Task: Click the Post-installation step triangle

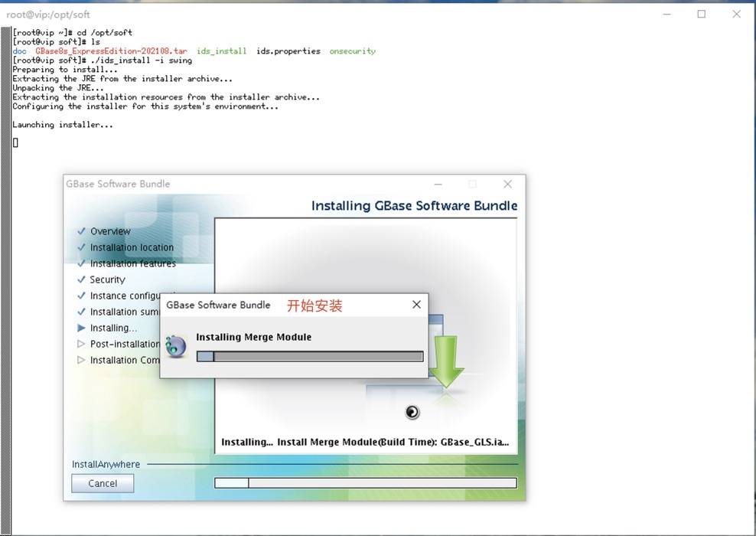Action: point(81,344)
